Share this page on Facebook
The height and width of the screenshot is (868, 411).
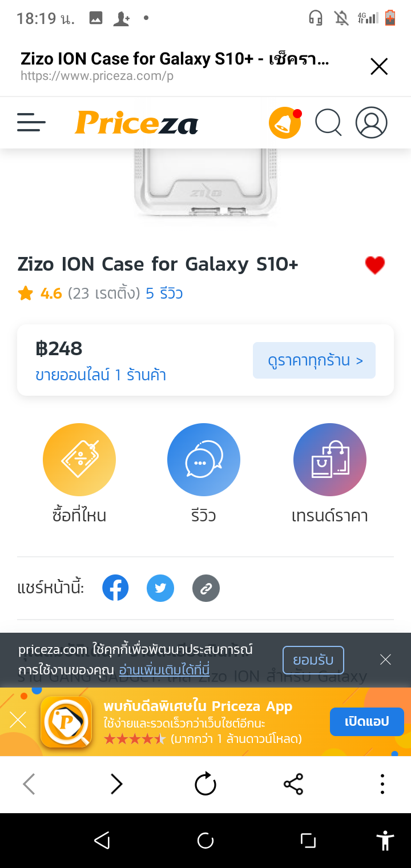click(115, 588)
